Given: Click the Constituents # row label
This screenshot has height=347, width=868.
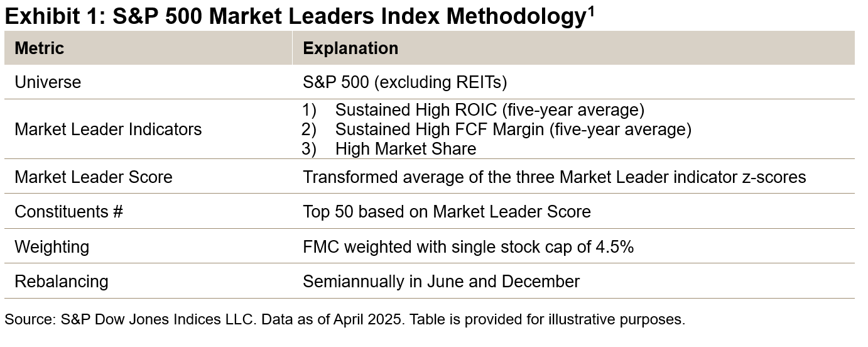Looking at the screenshot, I should [x=68, y=212].
